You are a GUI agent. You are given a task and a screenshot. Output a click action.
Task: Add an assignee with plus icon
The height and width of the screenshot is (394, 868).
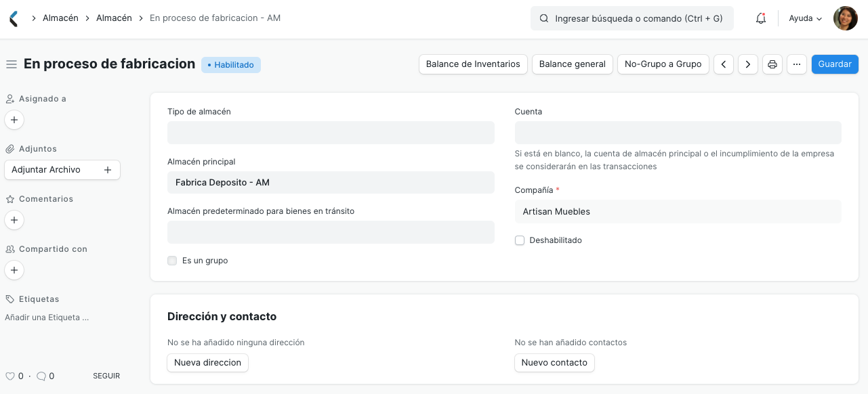pos(14,120)
